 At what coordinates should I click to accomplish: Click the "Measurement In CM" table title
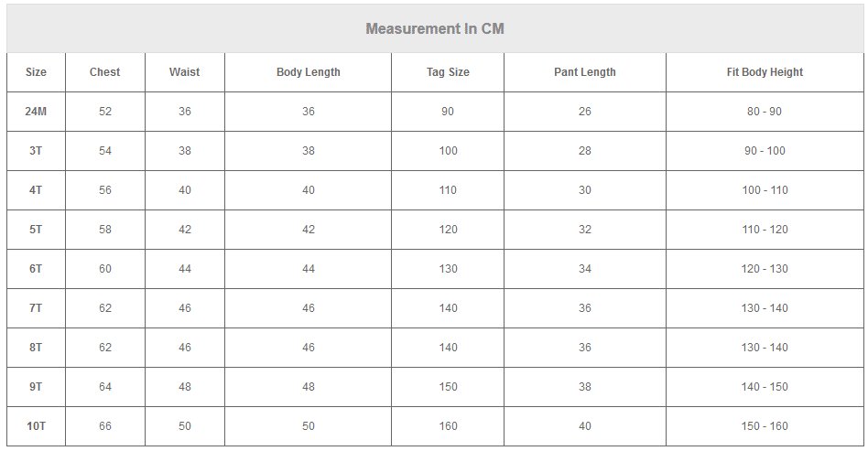(435, 28)
